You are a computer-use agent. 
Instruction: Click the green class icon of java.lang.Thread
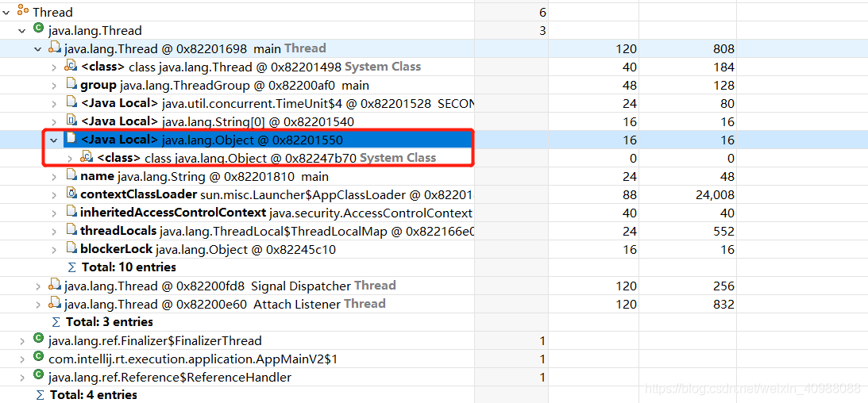pos(38,29)
